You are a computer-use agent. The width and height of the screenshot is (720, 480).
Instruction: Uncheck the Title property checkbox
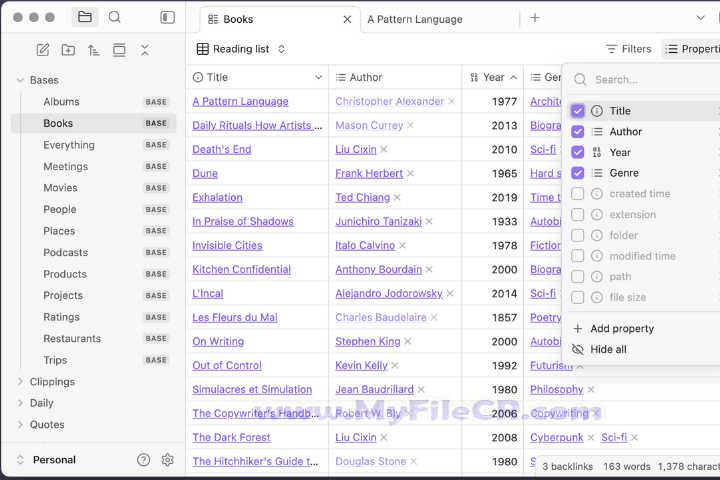click(x=578, y=111)
